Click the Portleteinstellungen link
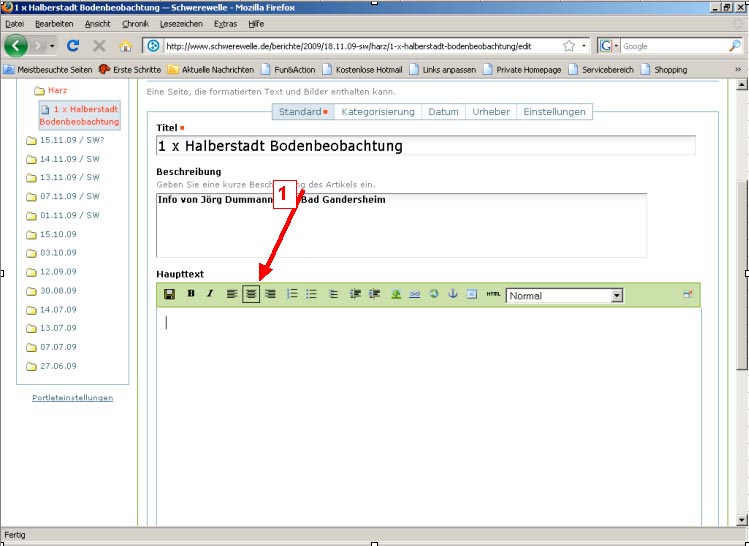This screenshot has width=749, height=546. [x=72, y=398]
